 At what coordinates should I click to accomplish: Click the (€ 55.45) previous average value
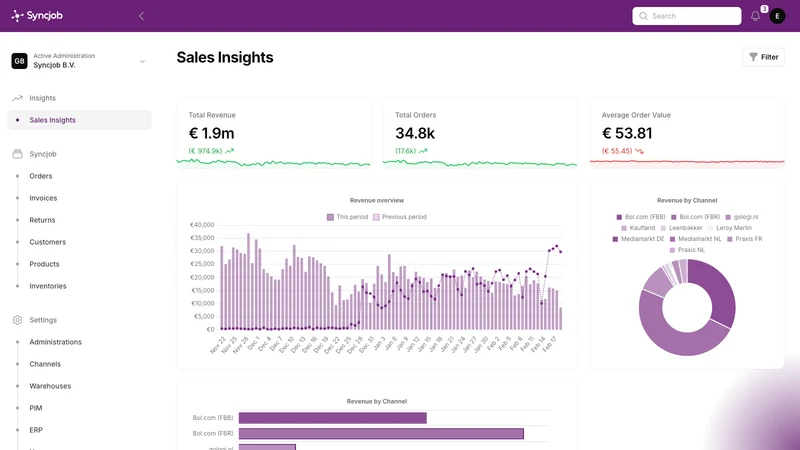coord(617,151)
